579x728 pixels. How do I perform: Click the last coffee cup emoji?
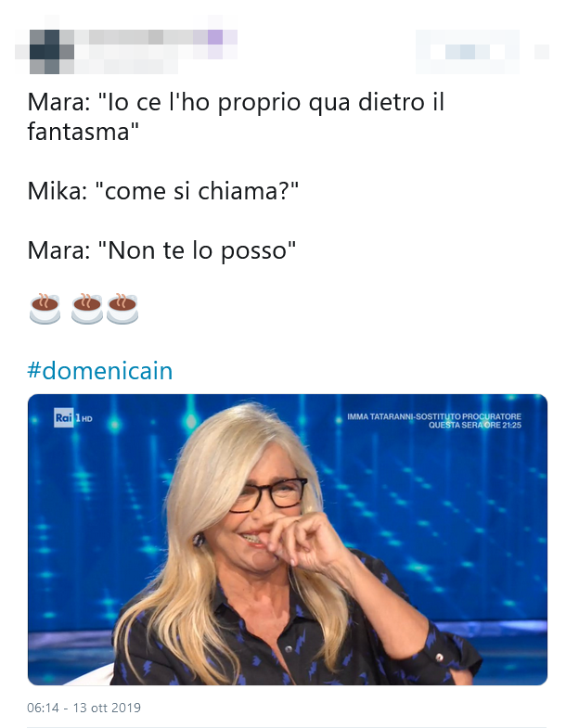coord(122,308)
